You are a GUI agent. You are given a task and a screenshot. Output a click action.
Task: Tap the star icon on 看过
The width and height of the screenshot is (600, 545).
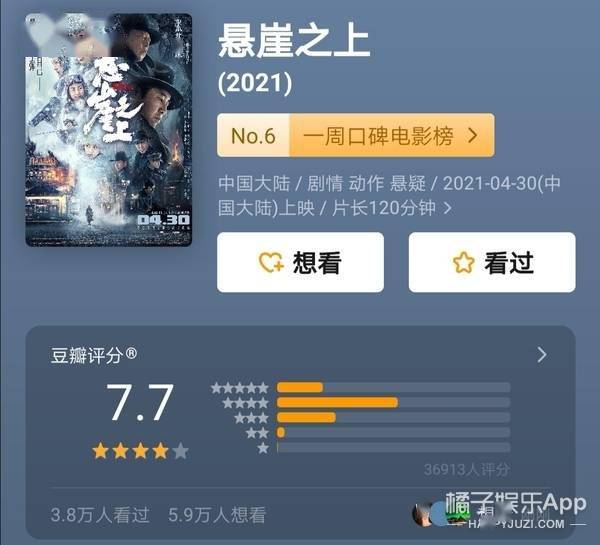coord(463,263)
